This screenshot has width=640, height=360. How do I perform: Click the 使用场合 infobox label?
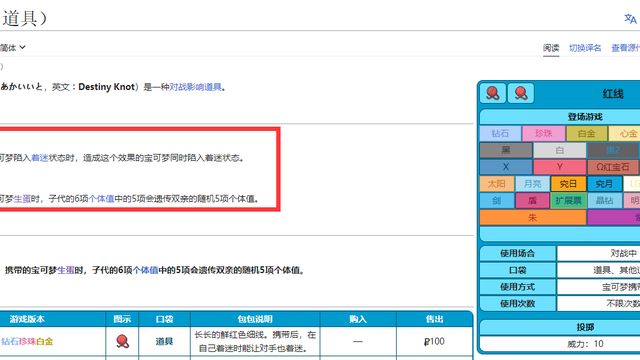(518, 253)
